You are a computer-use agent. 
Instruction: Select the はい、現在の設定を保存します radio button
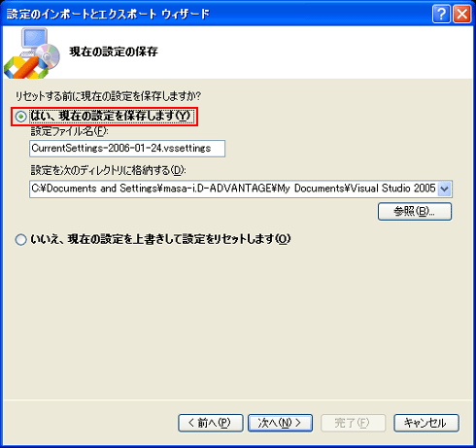[21, 117]
